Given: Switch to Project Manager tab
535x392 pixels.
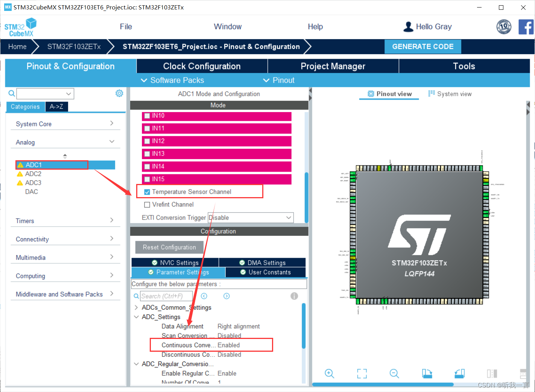Looking at the screenshot, I should coord(333,66).
